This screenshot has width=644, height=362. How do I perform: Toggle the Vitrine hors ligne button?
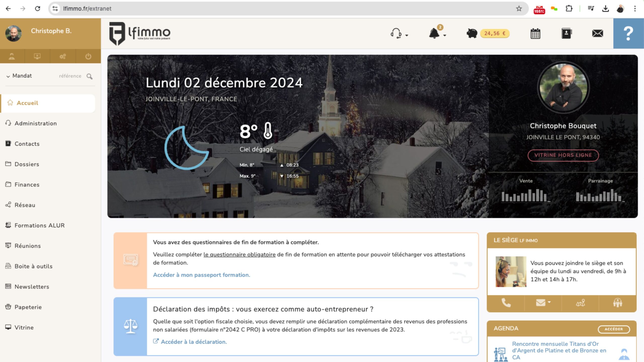pos(563,155)
